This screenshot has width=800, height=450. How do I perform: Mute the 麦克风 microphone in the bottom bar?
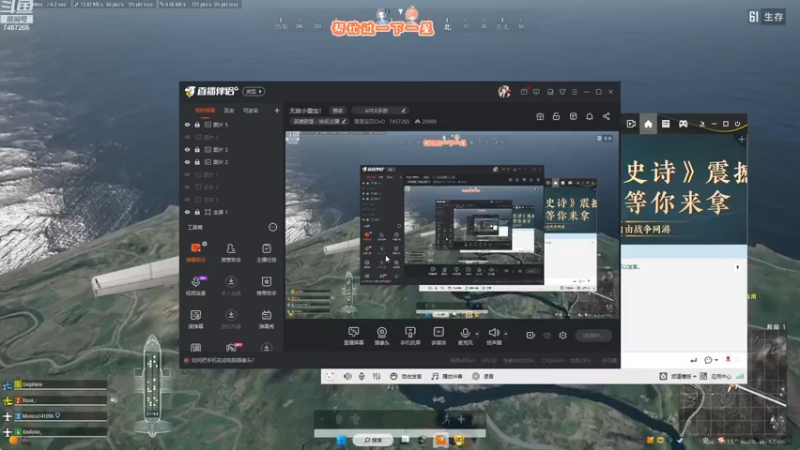465,336
